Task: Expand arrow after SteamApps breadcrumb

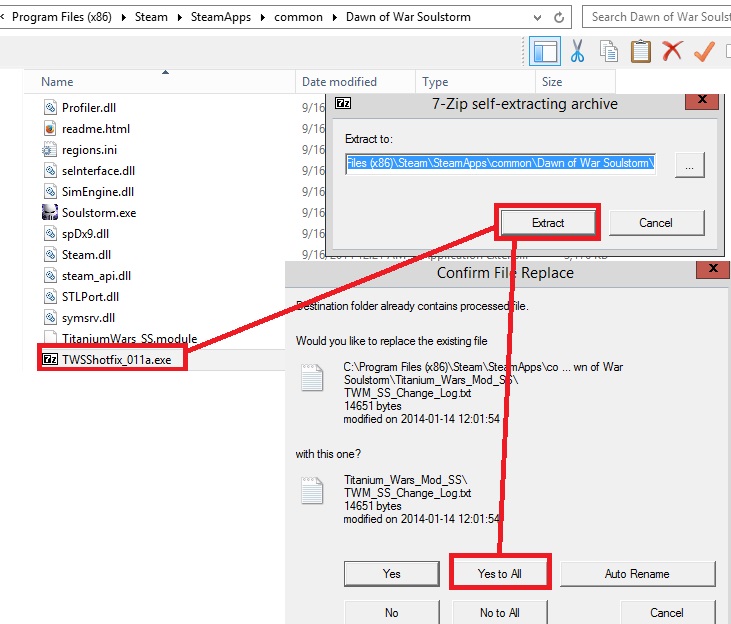Action: click(263, 18)
